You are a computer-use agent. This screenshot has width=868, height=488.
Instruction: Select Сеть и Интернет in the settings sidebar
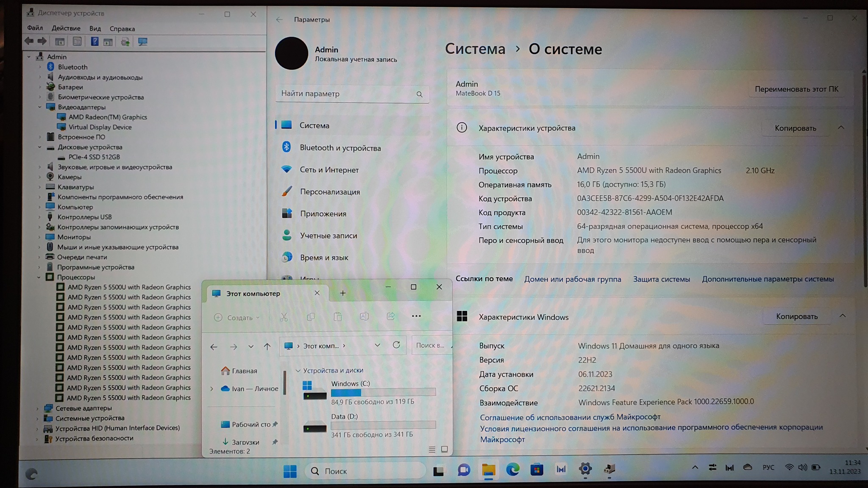329,170
